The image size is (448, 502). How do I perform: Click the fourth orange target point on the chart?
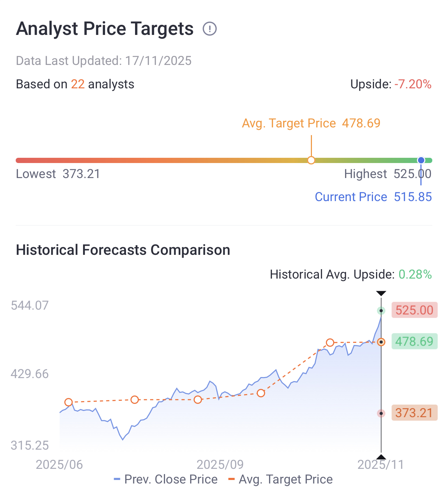pyautogui.click(x=261, y=393)
